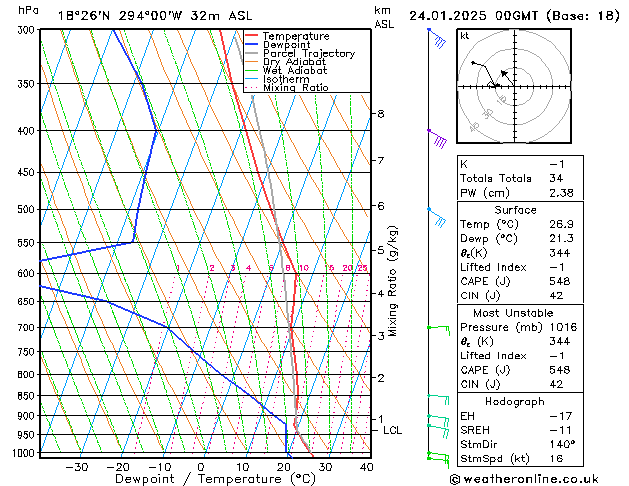Click the wind barb at 1000 hPa
This screenshot has width=629, height=486.
(x=438, y=459)
